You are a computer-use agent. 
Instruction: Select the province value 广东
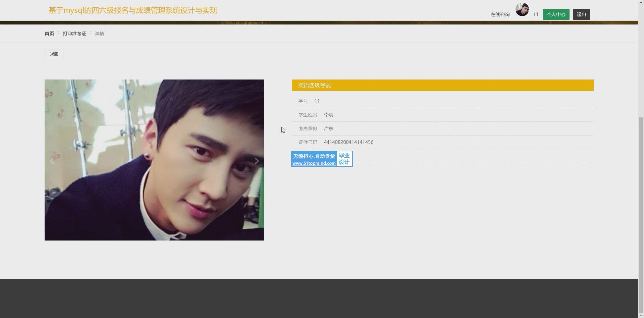point(329,128)
